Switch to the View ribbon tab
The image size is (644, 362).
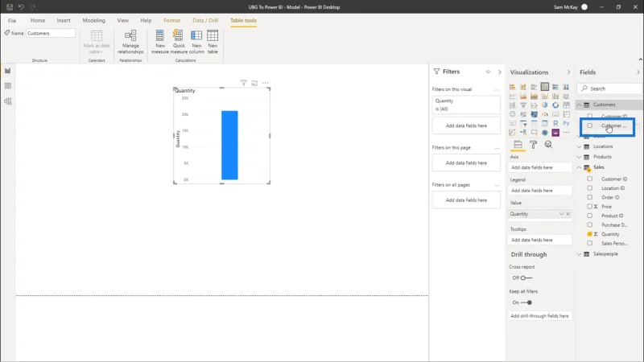pos(123,21)
